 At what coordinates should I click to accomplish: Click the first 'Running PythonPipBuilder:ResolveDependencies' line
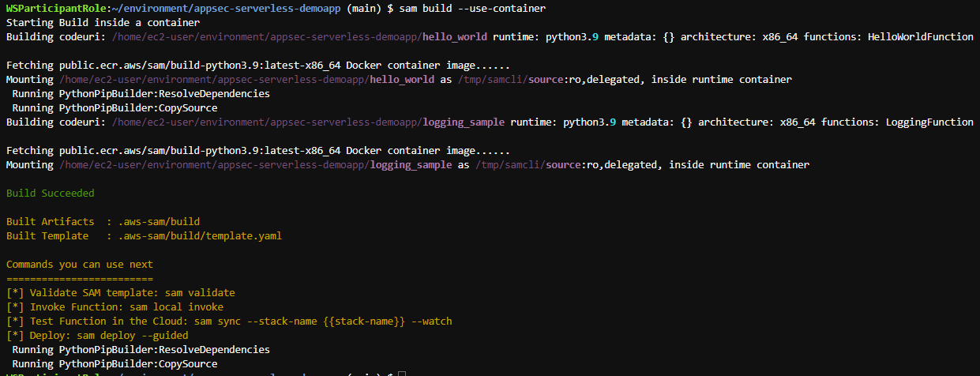141,93
